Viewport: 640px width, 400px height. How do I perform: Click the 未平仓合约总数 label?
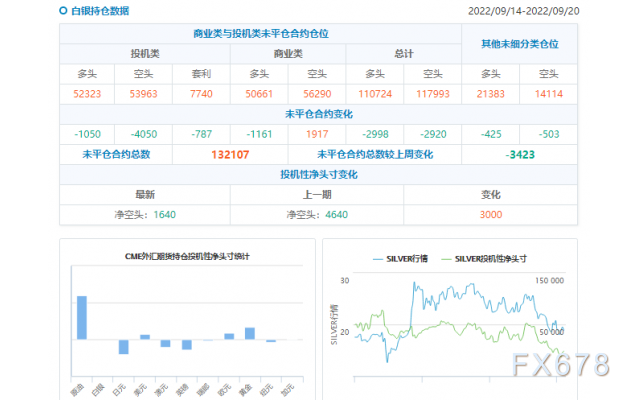click(116, 154)
